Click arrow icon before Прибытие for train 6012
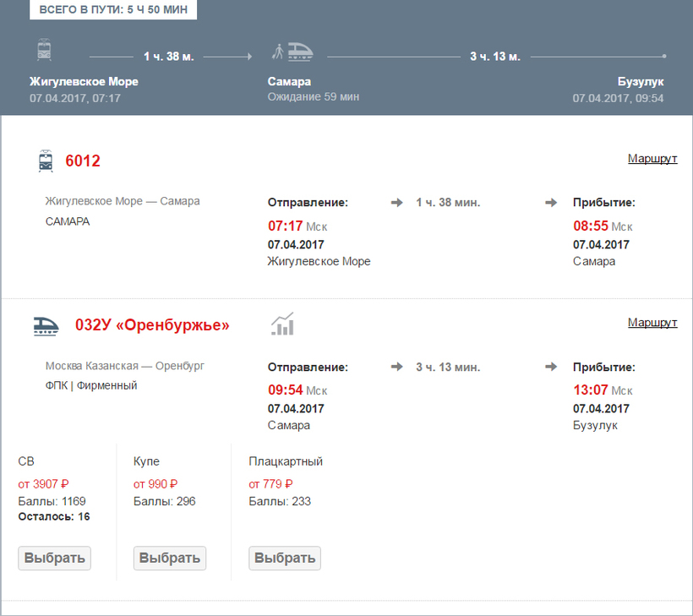The image size is (693, 616). [x=551, y=203]
